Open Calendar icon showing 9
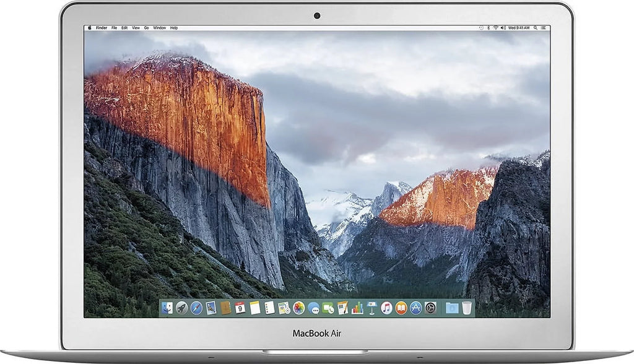Viewport: 634px width, 364px height. click(x=240, y=308)
